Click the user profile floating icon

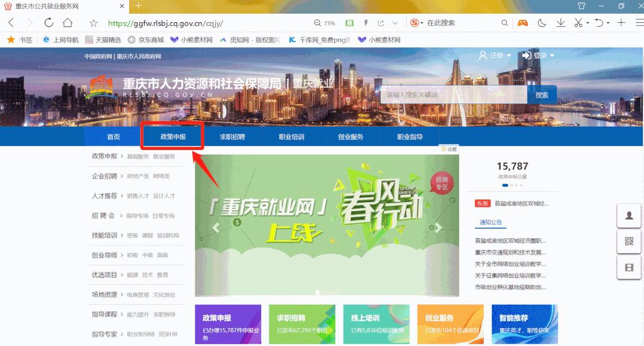pyautogui.click(x=629, y=216)
